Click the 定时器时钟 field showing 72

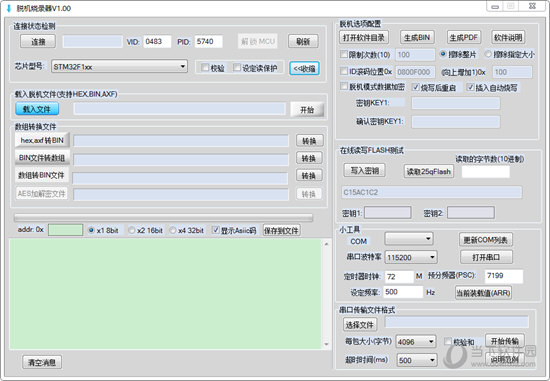399,276
